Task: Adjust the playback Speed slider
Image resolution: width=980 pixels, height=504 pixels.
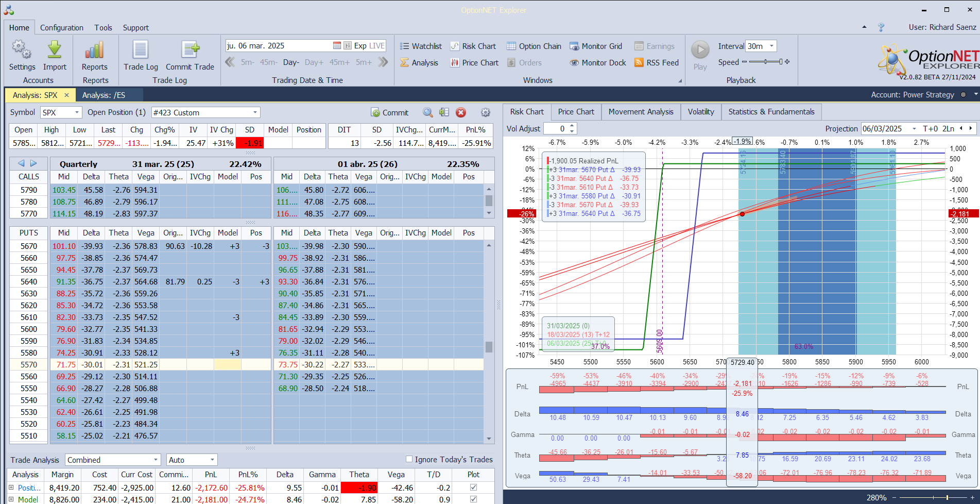Action: [765, 62]
